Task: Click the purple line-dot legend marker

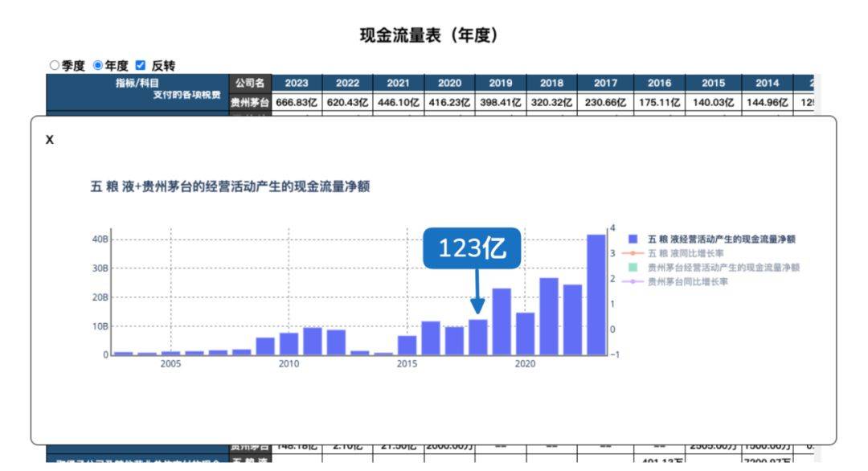Action: pyautogui.click(x=633, y=282)
